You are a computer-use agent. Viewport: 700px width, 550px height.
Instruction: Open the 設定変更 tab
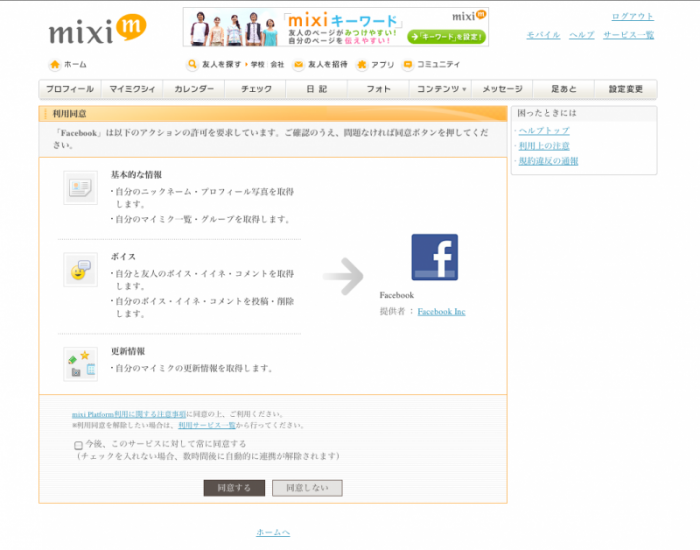tap(625, 89)
